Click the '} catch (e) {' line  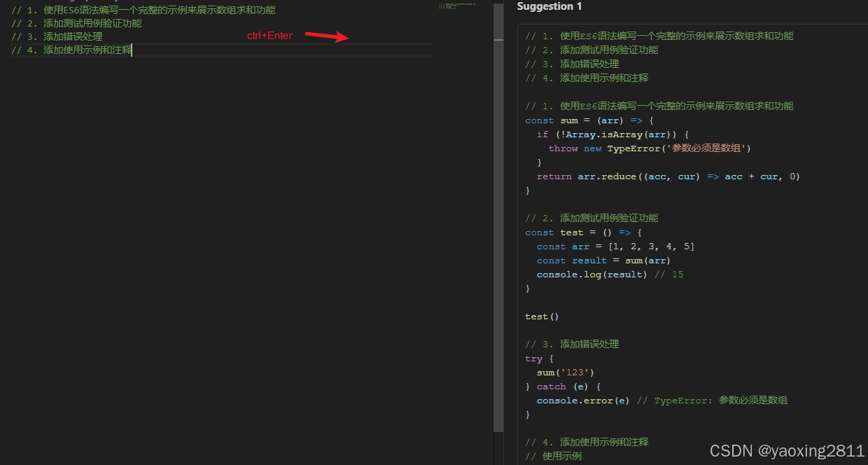pyautogui.click(x=563, y=387)
